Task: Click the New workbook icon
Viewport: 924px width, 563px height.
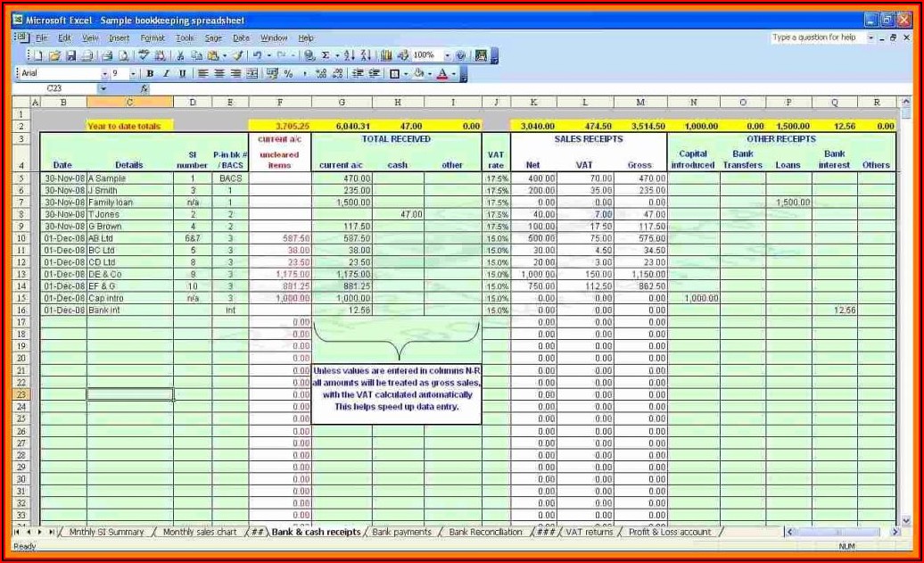Action: click(x=38, y=56)
